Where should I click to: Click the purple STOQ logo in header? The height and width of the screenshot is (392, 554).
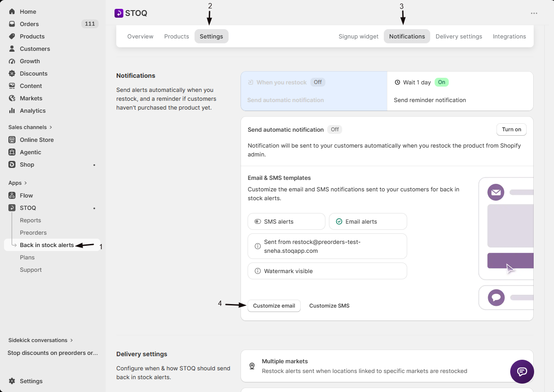(118, 13)
